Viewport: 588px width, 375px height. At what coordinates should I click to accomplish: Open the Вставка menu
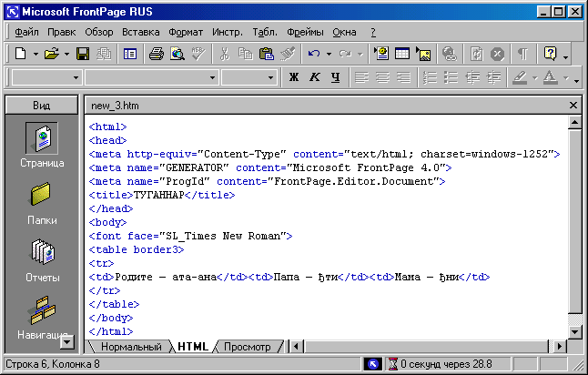point(140,33)
